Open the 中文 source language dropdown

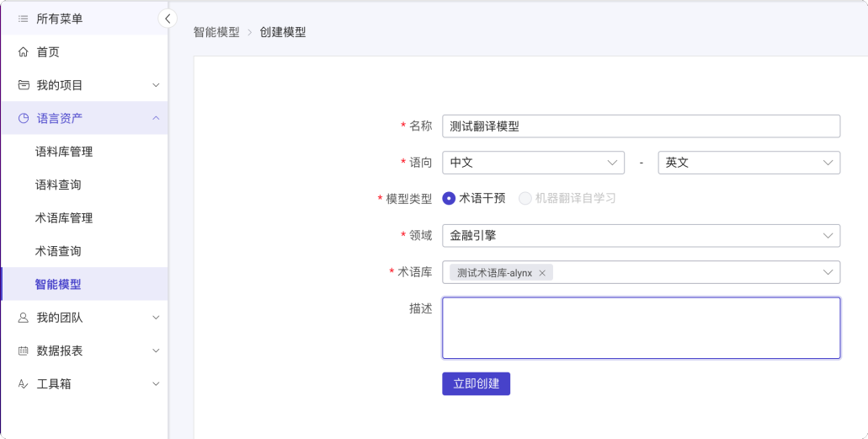click(x=533, y=163)
